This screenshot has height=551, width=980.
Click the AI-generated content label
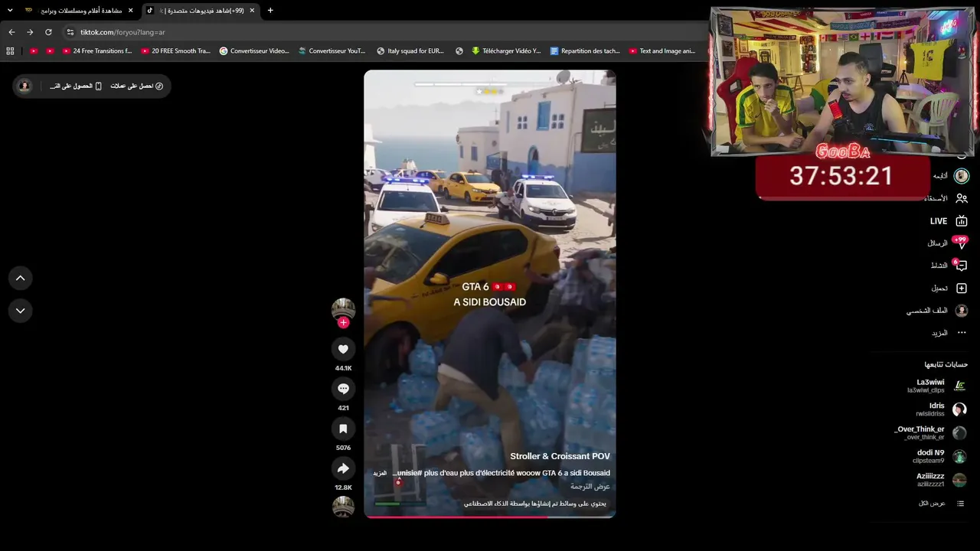click(x=534, y=504)
